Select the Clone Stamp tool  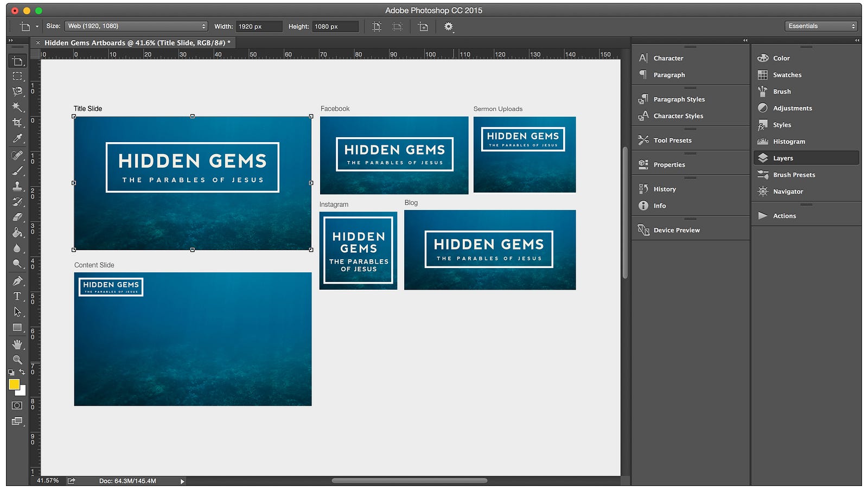click(x=17, y=186)
